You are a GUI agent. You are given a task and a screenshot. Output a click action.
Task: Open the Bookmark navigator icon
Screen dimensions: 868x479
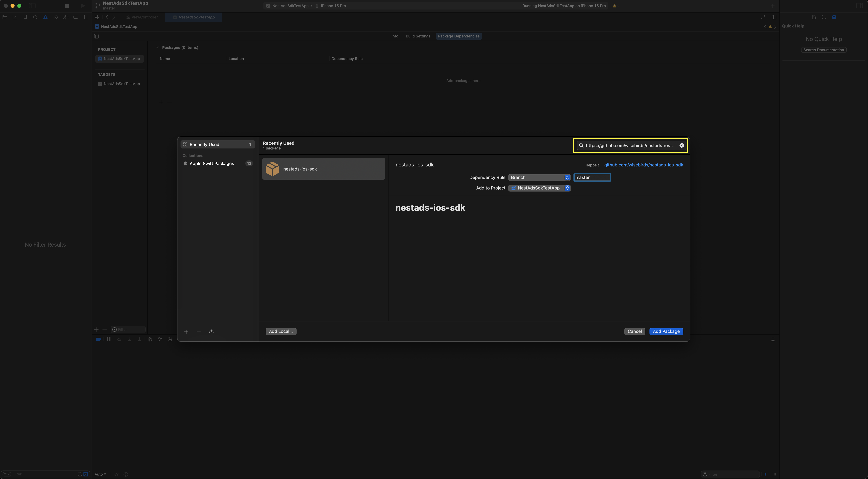click(25, 17)
